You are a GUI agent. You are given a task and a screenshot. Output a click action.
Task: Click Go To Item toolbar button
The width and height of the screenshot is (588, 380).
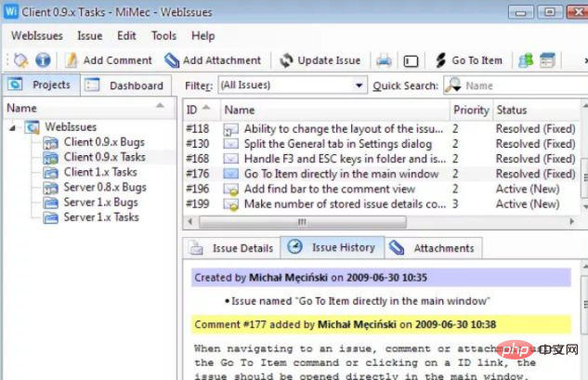[x=469, y=60]
